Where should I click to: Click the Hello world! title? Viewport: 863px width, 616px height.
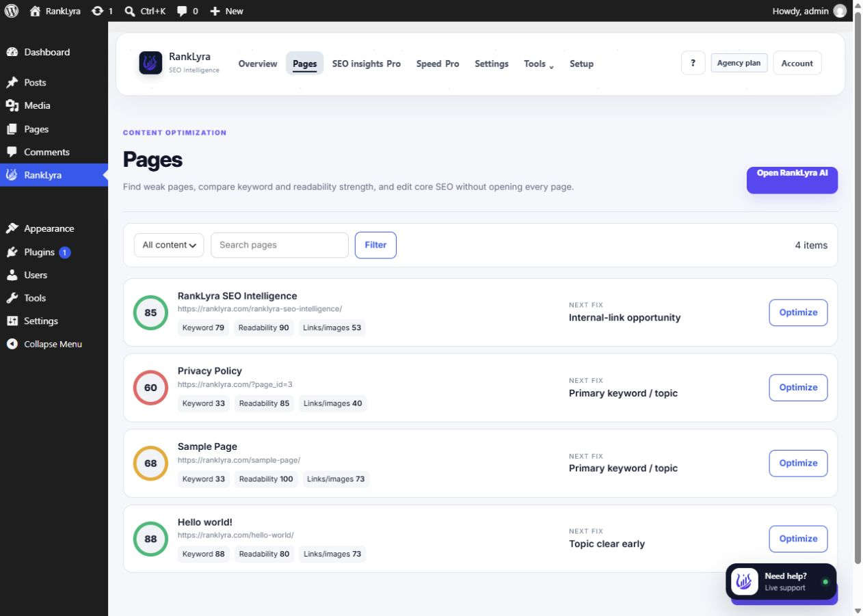point(205,522)
